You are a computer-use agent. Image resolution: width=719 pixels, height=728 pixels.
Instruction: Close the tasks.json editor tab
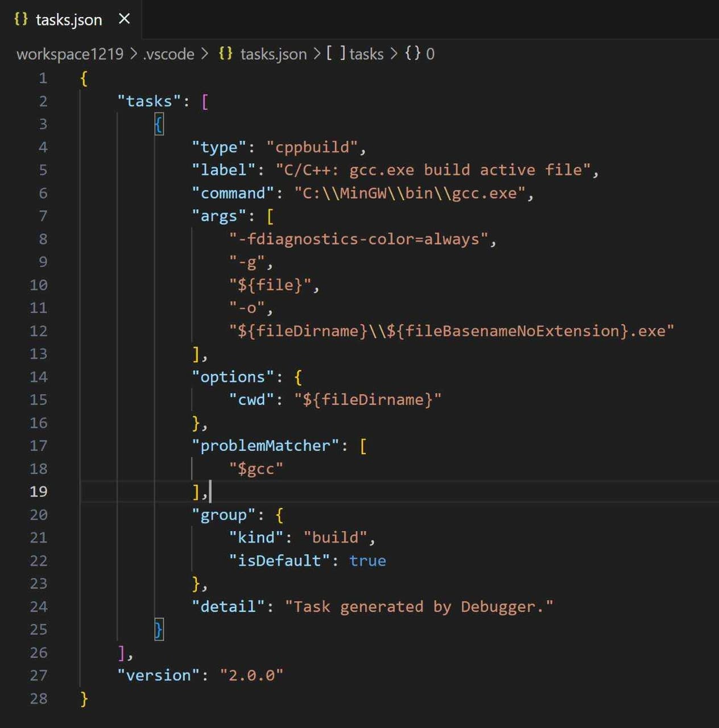coord(124,19)
